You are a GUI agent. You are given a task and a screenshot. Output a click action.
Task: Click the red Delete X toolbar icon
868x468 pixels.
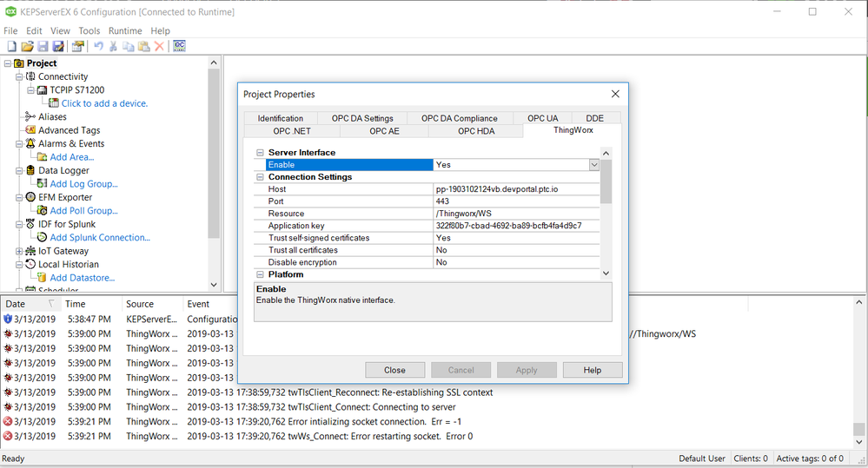click(x=159, y=46)
